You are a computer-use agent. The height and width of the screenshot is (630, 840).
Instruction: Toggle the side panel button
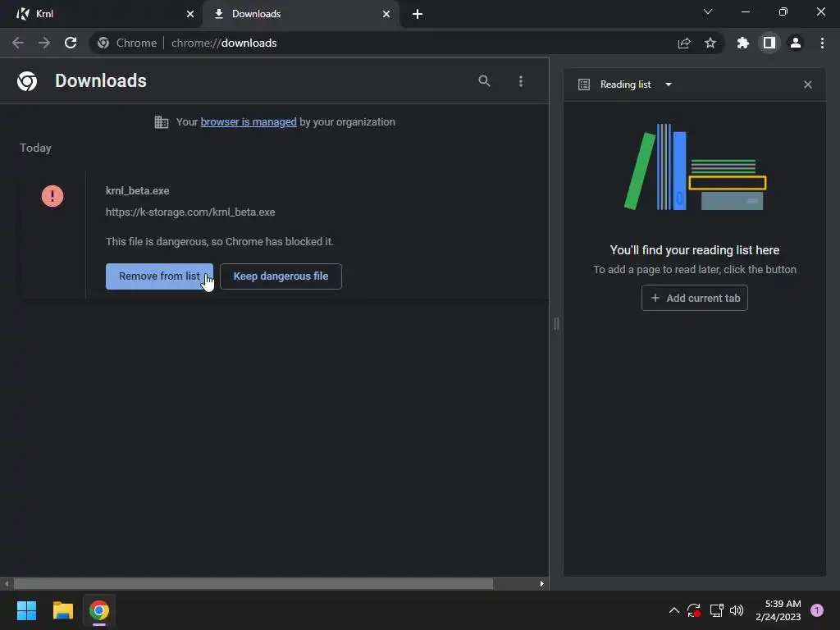tap(769, 43)
